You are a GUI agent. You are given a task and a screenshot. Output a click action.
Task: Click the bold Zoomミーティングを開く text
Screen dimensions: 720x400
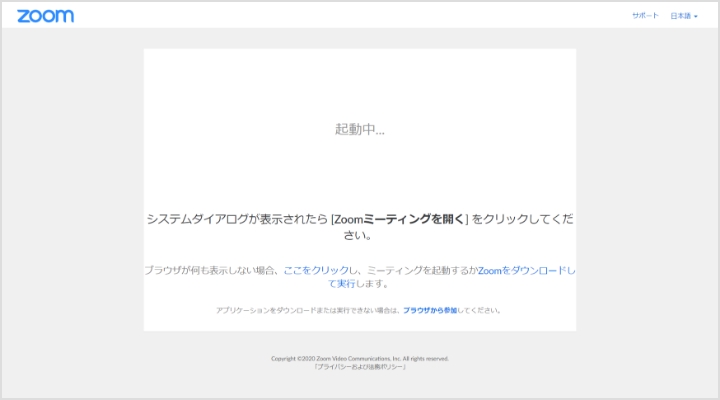coord(399,219)
